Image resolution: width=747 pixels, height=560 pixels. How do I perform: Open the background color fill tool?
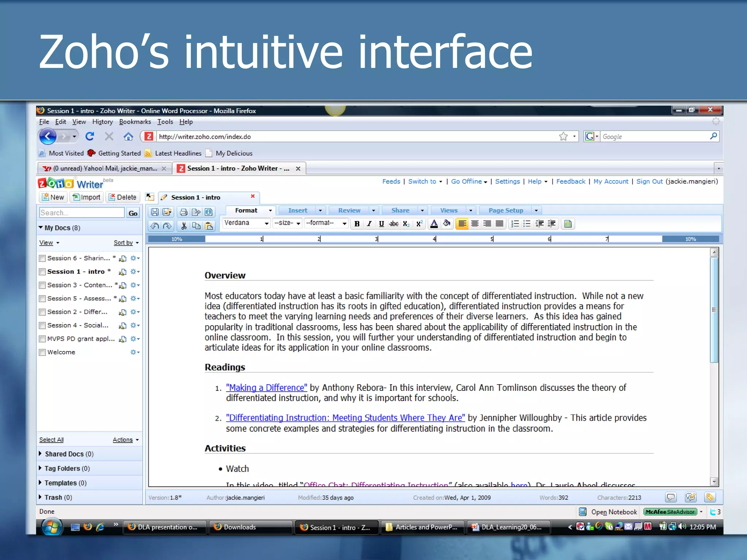446,224
